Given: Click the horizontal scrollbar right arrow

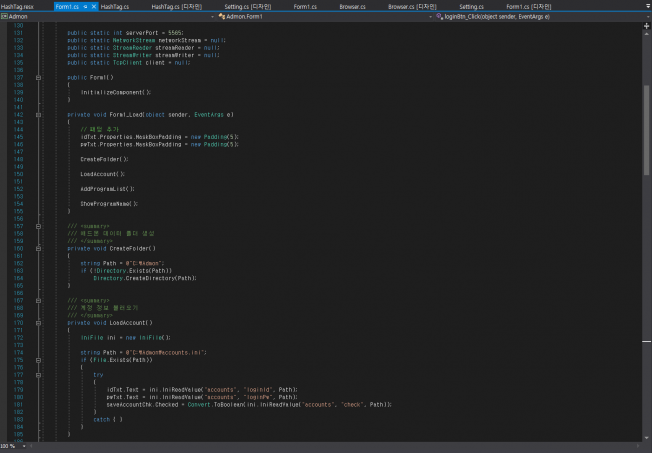Looking at the screenshot, I should (639, 446).
